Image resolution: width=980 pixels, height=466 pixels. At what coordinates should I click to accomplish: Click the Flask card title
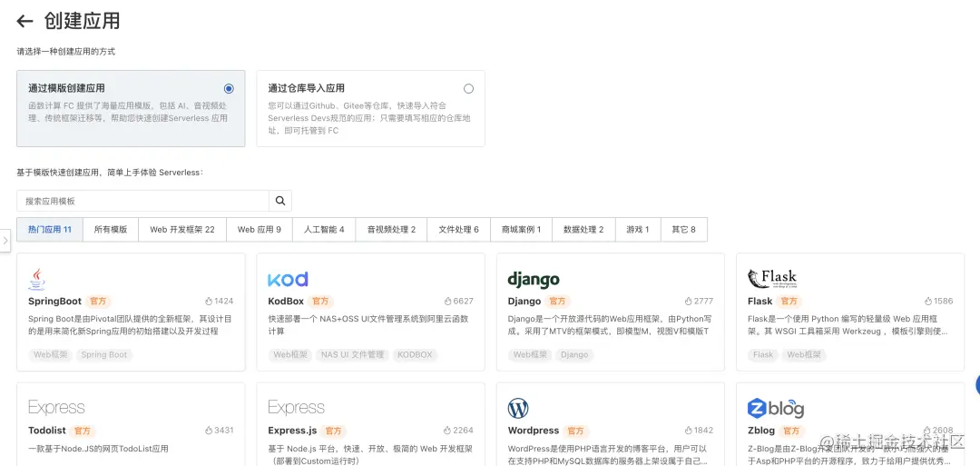pos(760,301)
